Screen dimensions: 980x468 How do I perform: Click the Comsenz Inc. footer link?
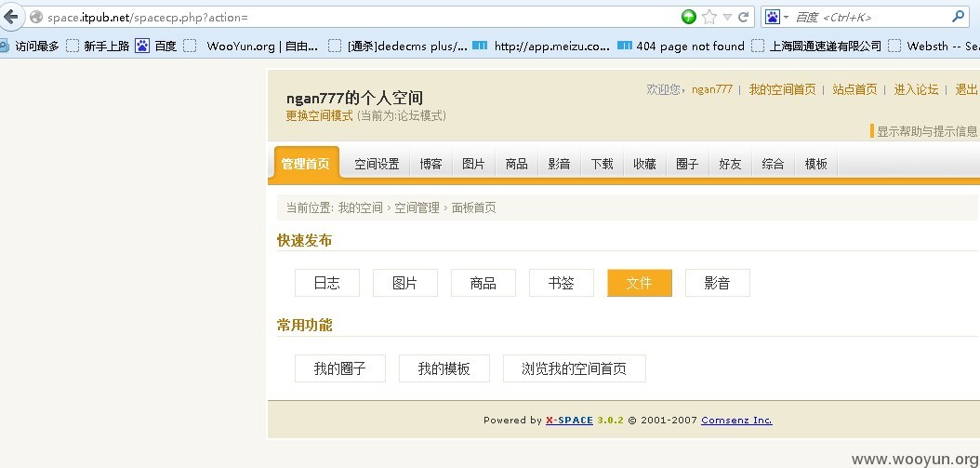737,421
